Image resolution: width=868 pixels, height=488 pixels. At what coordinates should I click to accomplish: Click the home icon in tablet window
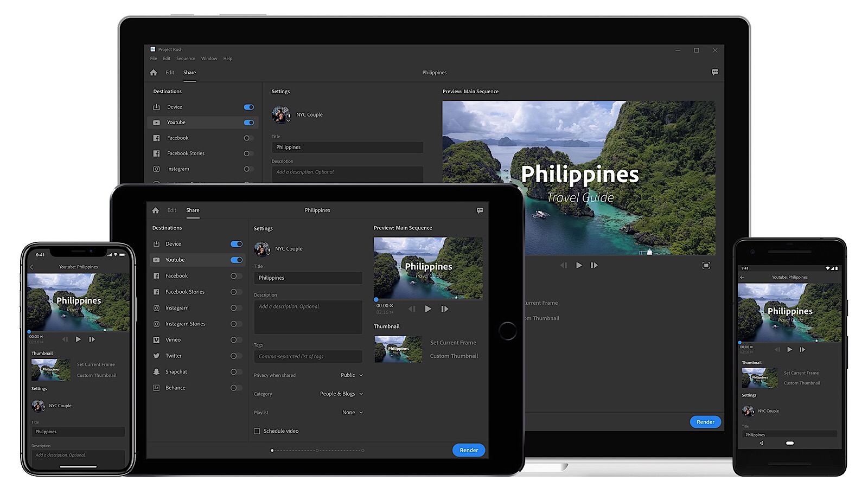[x=156, y=210]
